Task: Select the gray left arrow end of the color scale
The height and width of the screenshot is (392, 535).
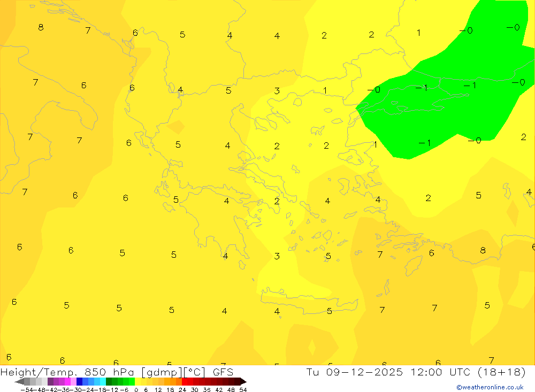Action: tap(19, 382)
